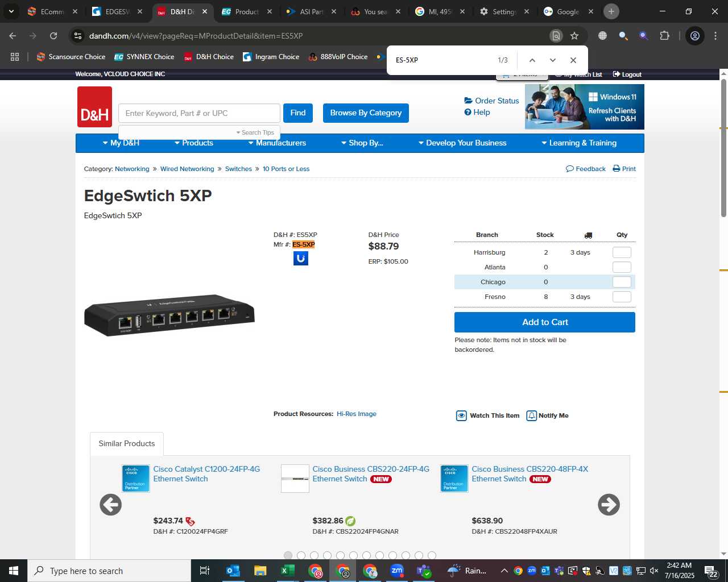
Task: Go to last similar-products carousel page dot
Action: coord(432,555)
